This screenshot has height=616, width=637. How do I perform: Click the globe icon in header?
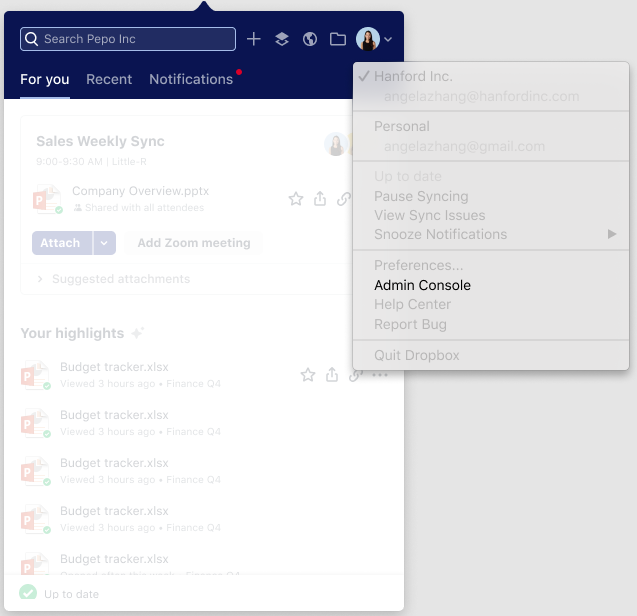(310, 39)
